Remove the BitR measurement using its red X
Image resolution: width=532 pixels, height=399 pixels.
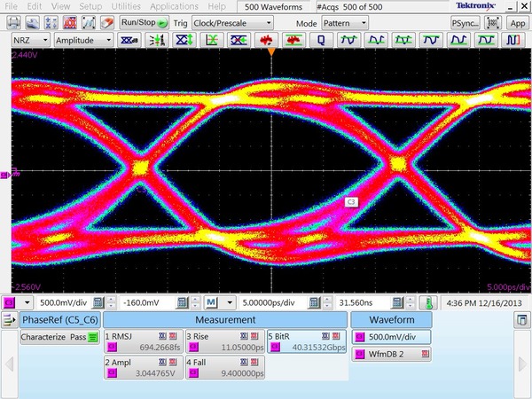coord(335,336)
